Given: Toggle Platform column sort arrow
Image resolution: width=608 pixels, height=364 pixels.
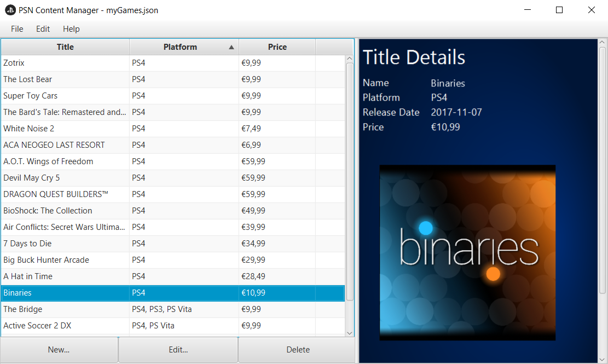Looking at the screenshot, I should 231,47.
